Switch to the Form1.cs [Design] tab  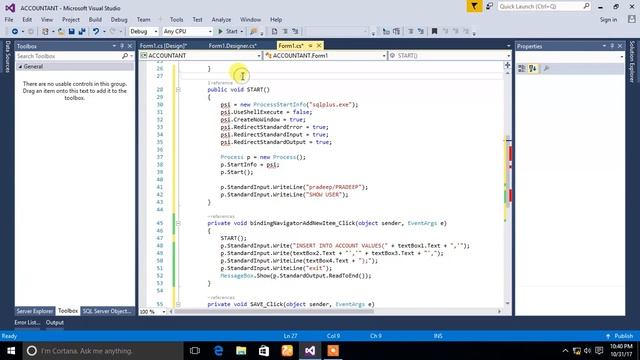pos(164,46)
